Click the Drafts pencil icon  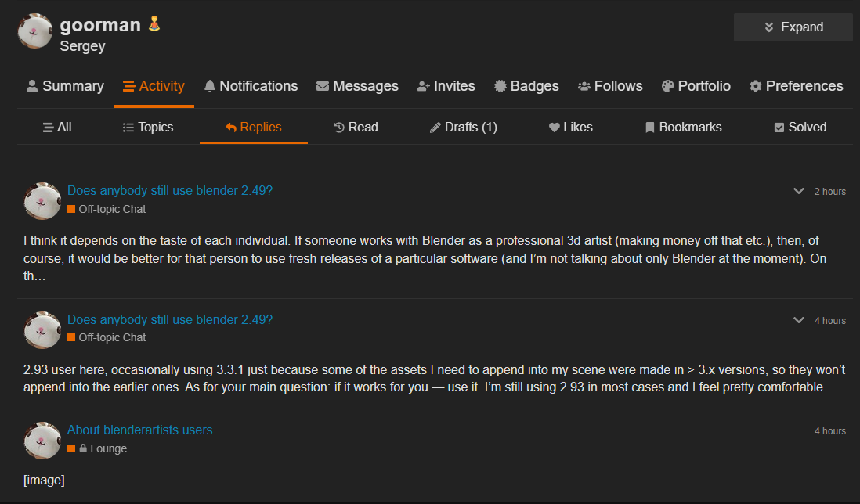coord(435,128)
